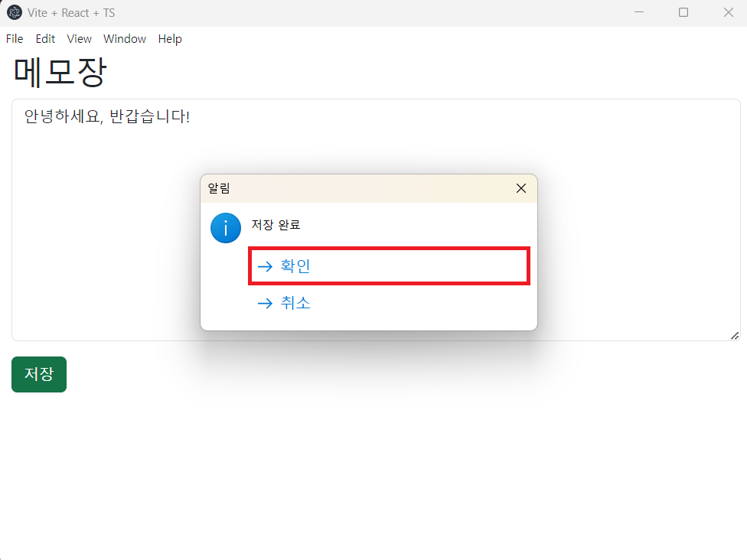
Task: Open the File menu
Action: pos(15,39)
